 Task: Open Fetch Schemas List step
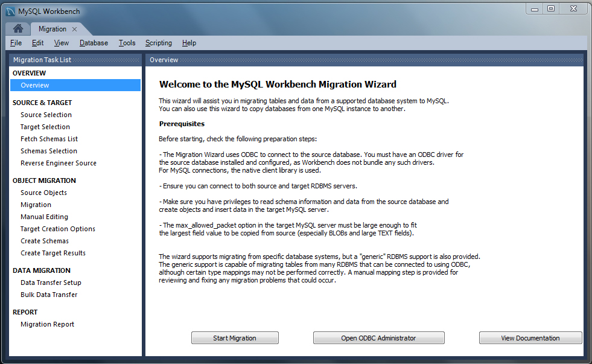(x=49, y=139)
